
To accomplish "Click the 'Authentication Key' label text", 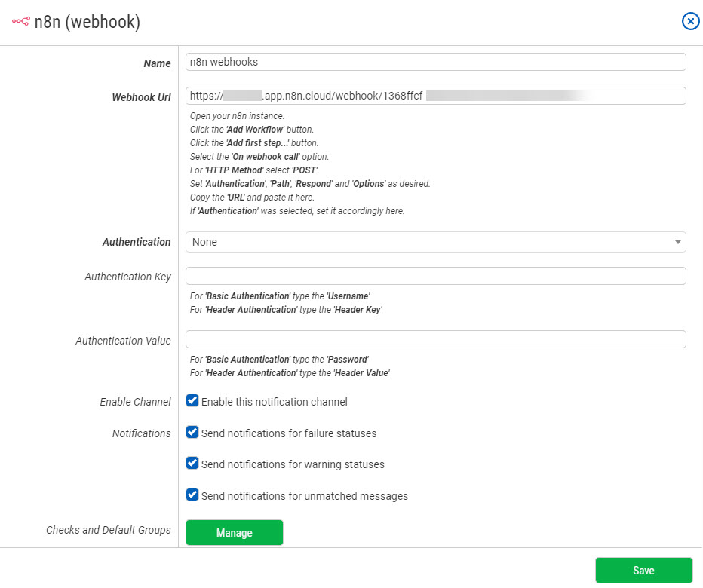I will [x=127, y=277].
